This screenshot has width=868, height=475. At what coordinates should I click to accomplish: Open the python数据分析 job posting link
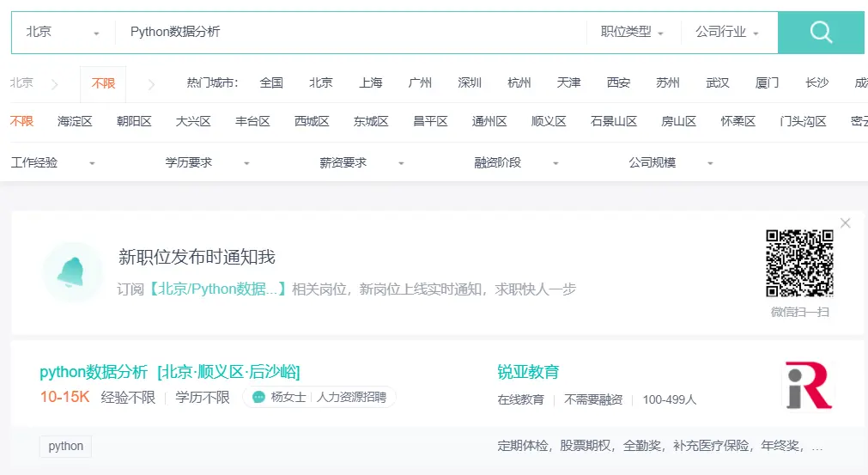(x=169, y=371)
